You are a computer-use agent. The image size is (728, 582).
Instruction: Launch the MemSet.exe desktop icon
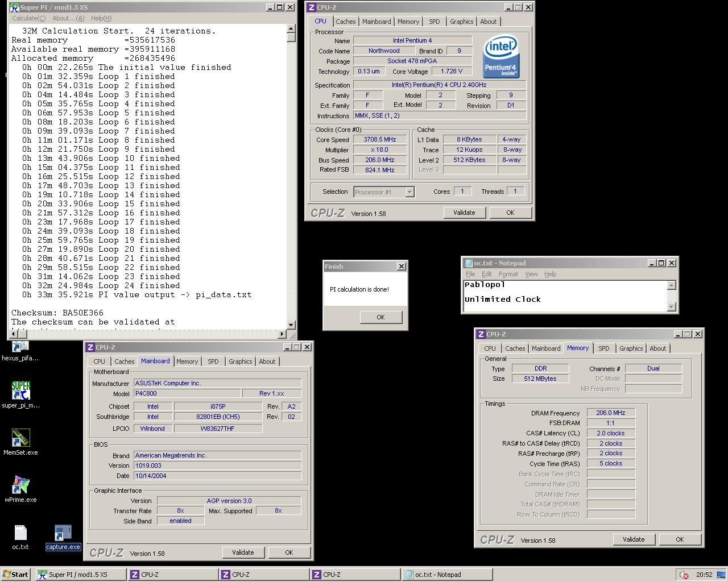(20, 437)
